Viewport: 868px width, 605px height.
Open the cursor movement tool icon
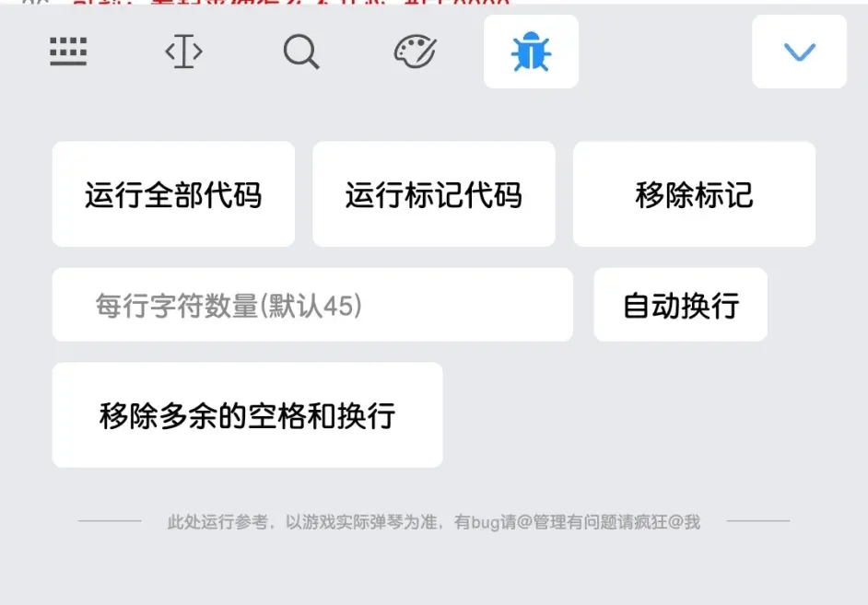(183, 52)
